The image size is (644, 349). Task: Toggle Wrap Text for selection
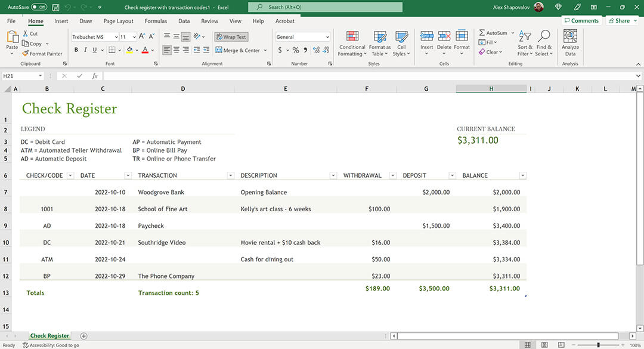click(x=231, y=36)
